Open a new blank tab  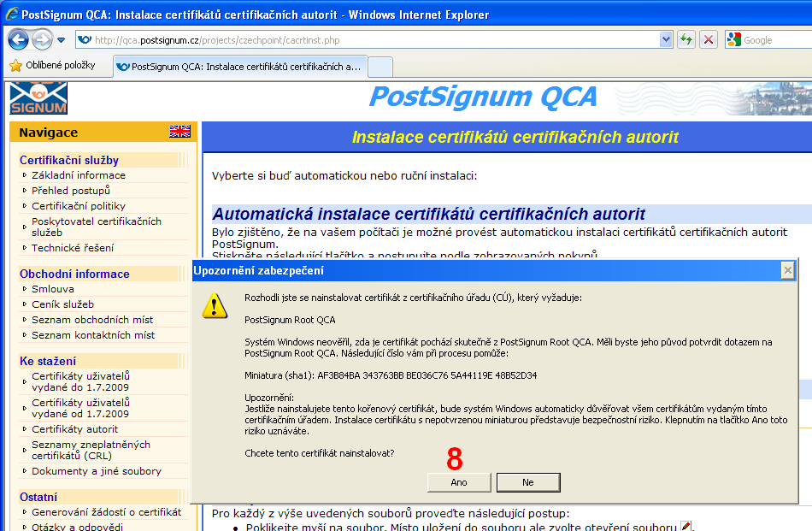pos(380,68)
